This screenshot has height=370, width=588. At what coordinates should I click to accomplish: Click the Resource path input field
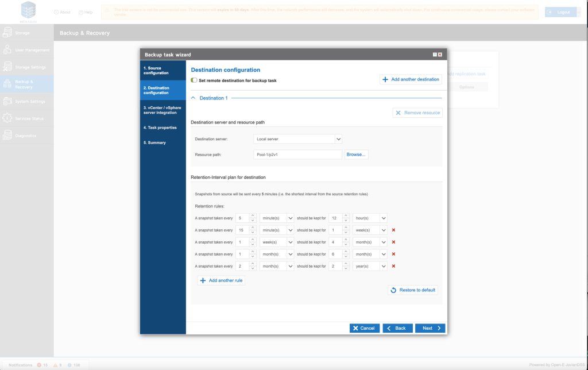point(297,155)
